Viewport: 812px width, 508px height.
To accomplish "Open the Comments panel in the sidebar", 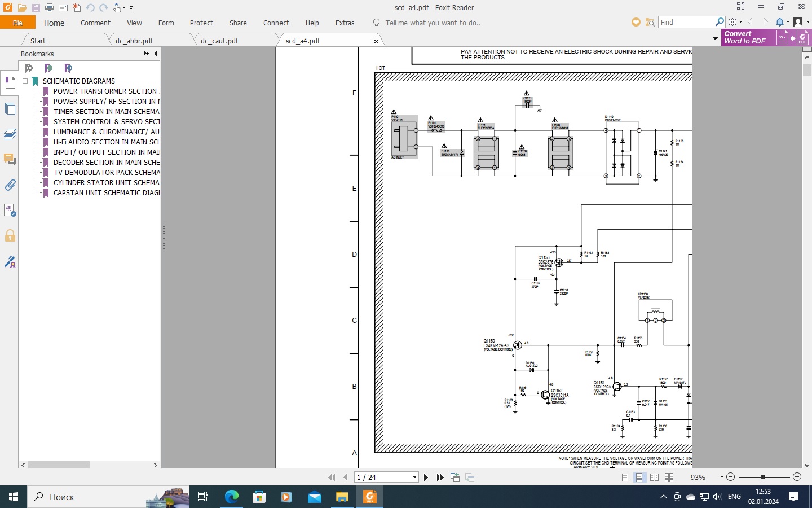I will tap(10, 159).
